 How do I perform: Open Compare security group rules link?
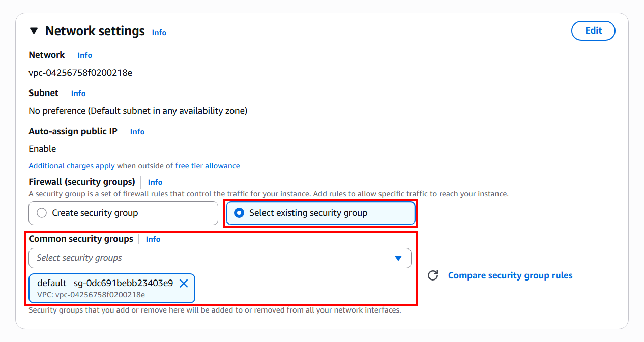[x=510, y=275]
